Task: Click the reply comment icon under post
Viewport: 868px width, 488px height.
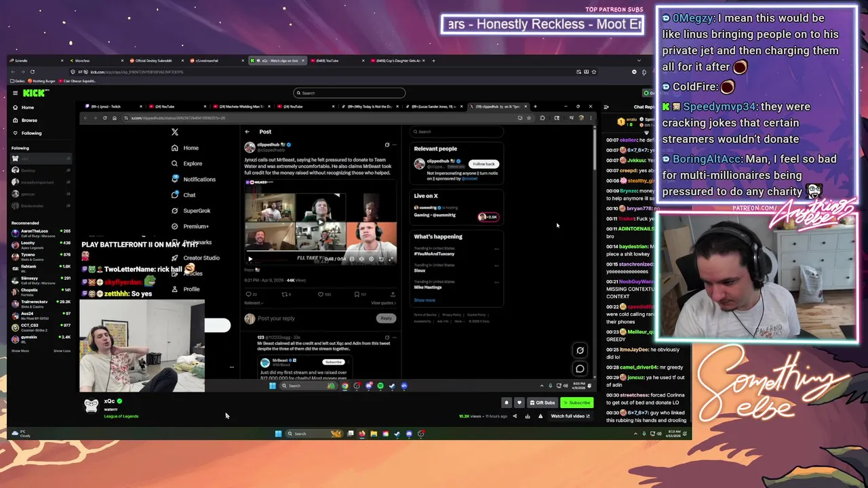Action: [248, 294]
